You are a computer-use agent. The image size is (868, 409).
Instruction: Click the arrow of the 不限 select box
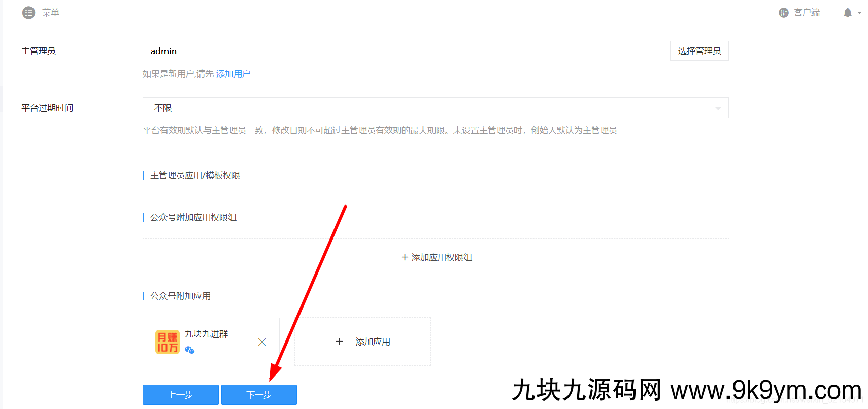[718, 108]
